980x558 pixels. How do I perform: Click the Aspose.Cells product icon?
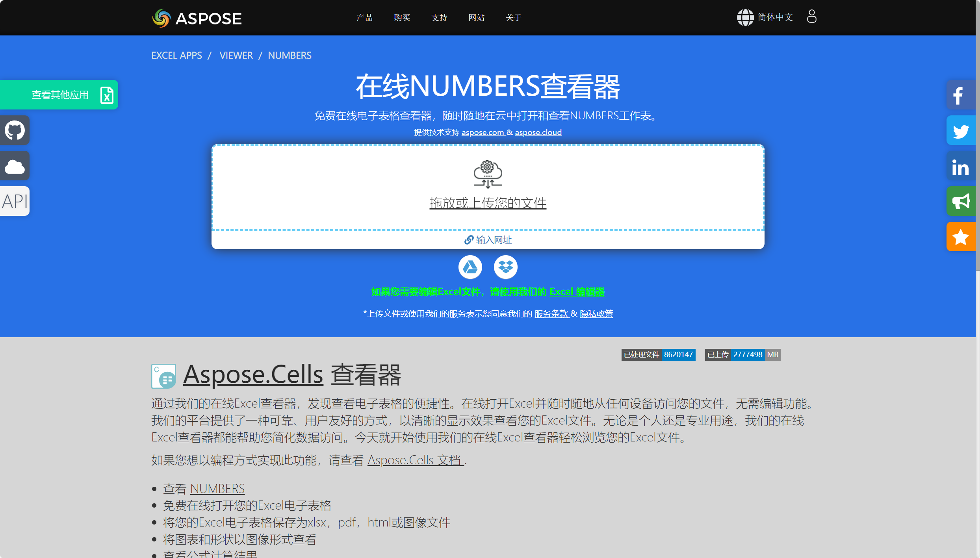pos(163,376)
